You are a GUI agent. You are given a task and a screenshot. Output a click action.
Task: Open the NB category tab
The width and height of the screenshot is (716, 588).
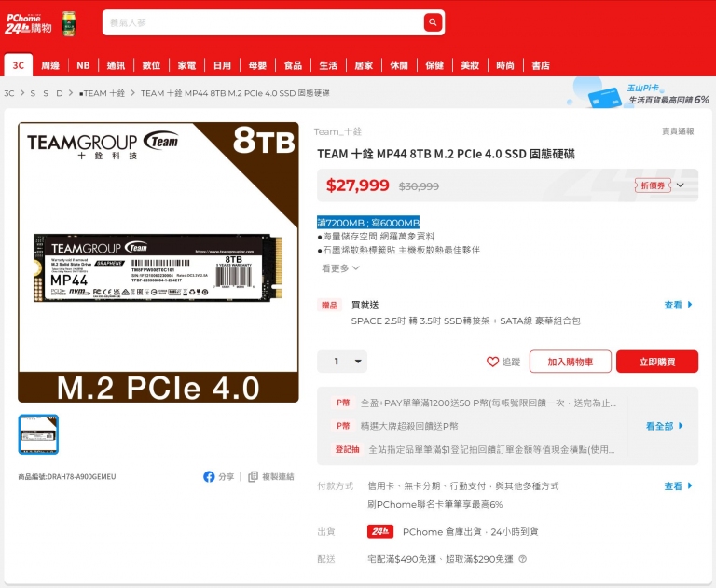[83, 65]
